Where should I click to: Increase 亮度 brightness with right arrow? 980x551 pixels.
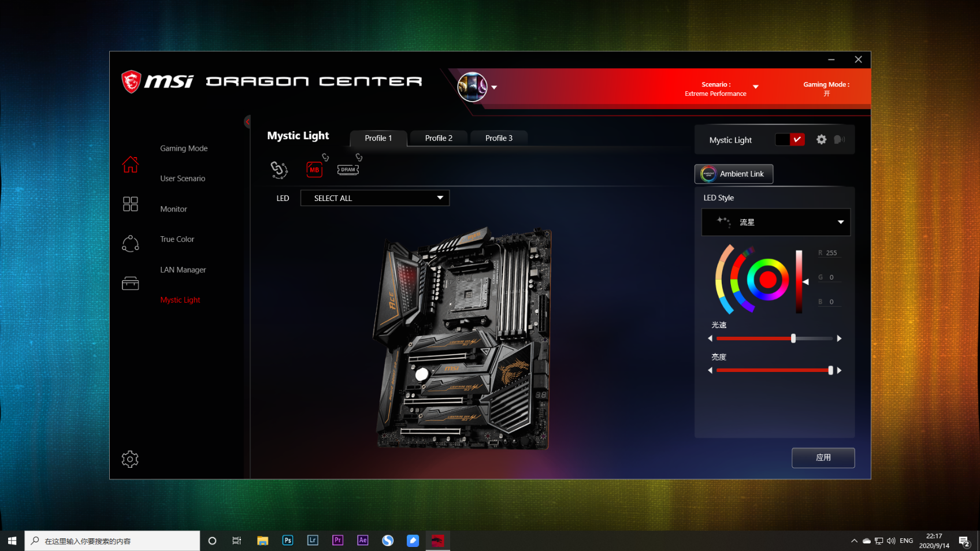coord(839,370)
